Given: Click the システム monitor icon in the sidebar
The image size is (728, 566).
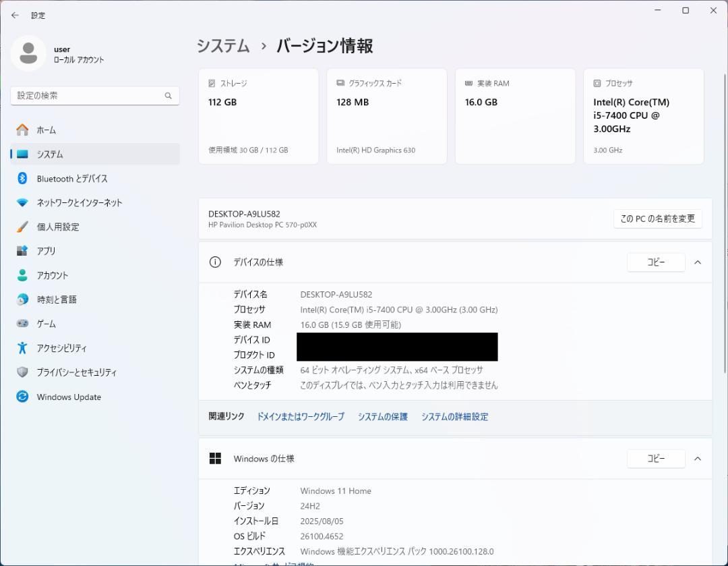Looking at the screenshot, I should [x=22, y=154].
